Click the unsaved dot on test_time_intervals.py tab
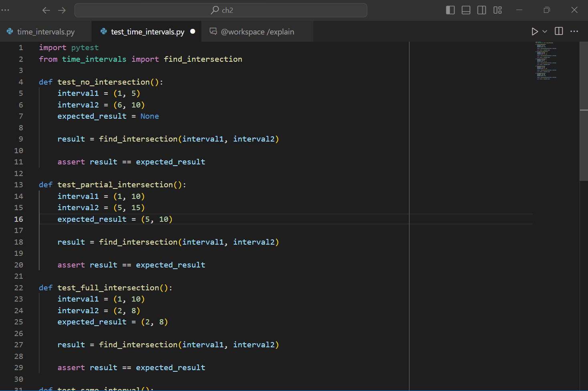 pyautogui.click(x=193, y=31)
